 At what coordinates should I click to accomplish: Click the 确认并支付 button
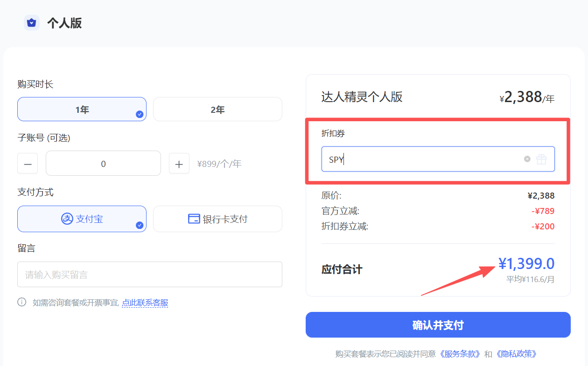click(438, 325)
